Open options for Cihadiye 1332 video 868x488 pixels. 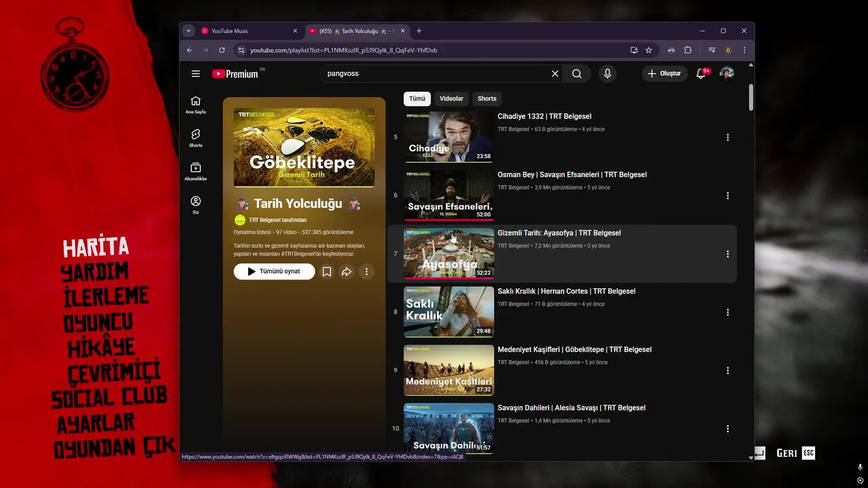coord(728,138)
